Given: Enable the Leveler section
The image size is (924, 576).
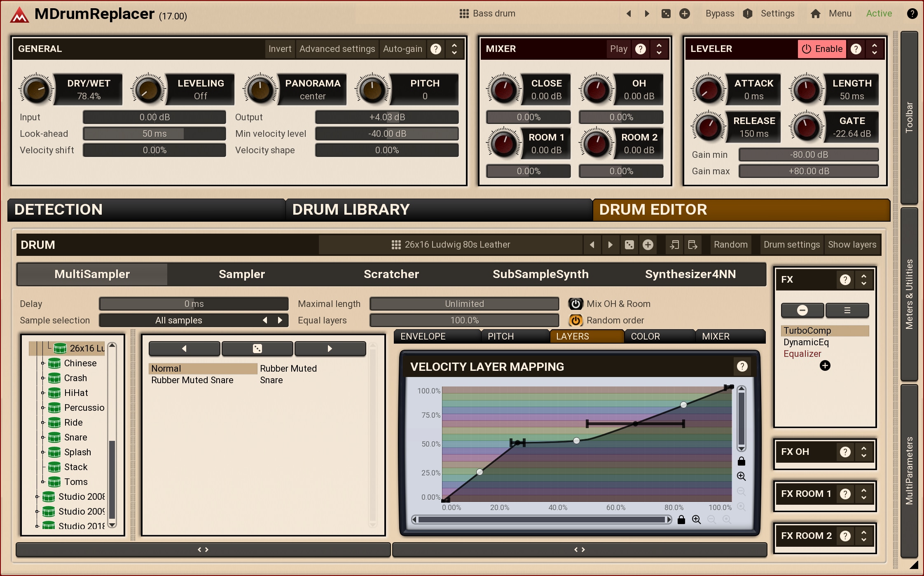Looking at the screenshot, I should pyautogui.click(x=822, y=49).
